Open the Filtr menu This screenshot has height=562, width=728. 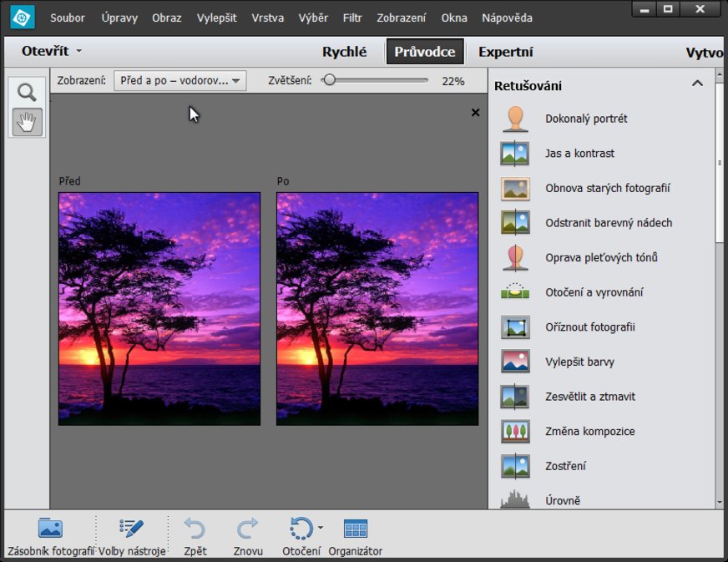click(352, 18)
